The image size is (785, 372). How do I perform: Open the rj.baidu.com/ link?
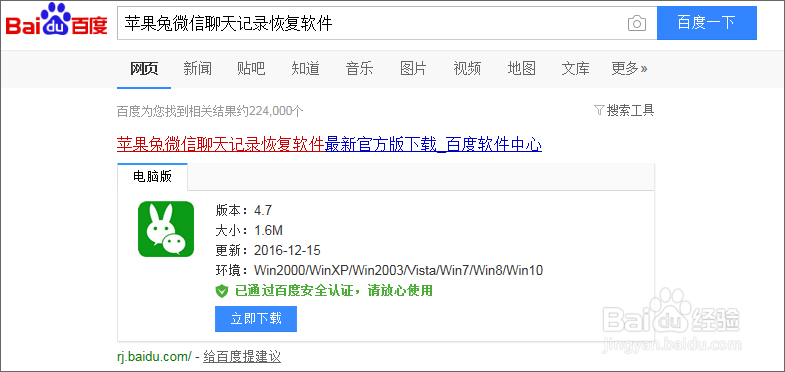154,357
